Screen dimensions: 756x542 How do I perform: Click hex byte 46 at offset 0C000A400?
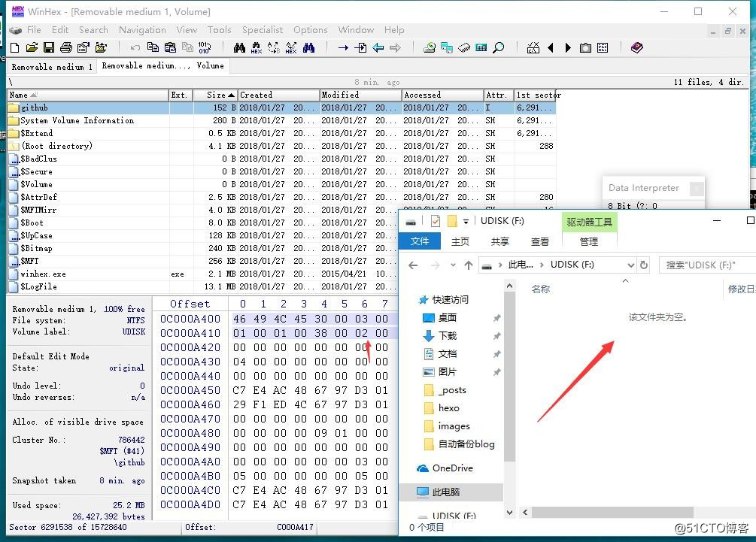[x=239, y=319]
